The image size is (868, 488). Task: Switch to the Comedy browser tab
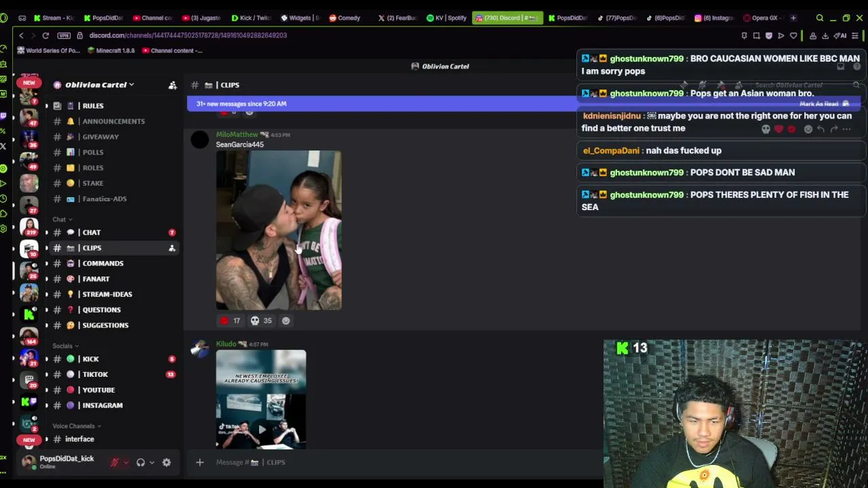click(x=345, y=18)
